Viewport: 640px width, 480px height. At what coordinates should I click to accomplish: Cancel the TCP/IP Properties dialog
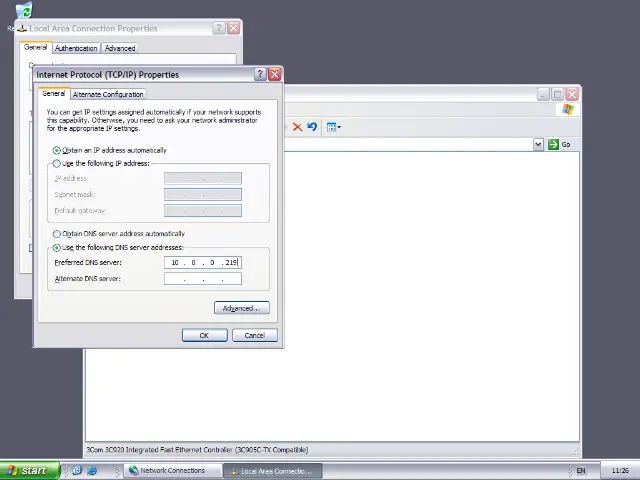pyautogui.click(x=255, y=336)
